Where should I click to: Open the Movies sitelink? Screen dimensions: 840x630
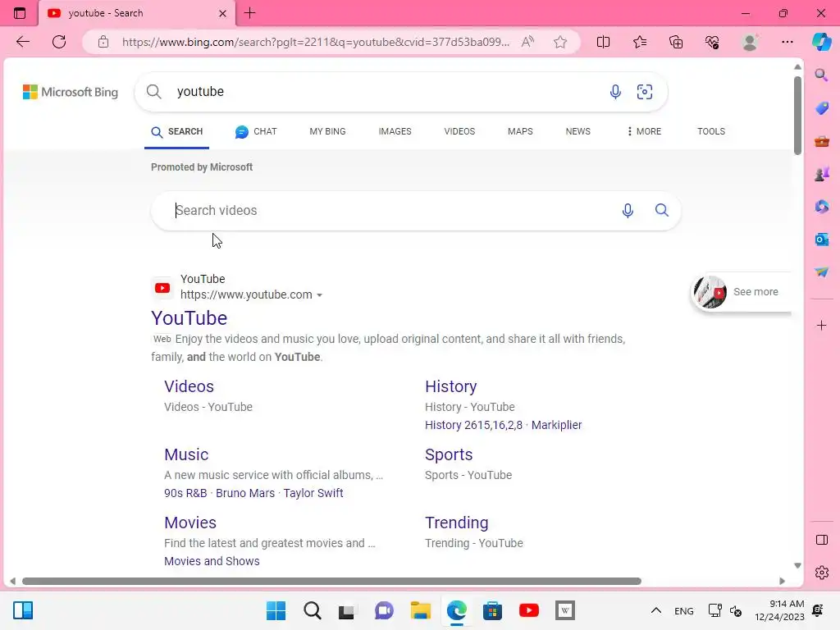pyautogui.click(x=190, y=523)
